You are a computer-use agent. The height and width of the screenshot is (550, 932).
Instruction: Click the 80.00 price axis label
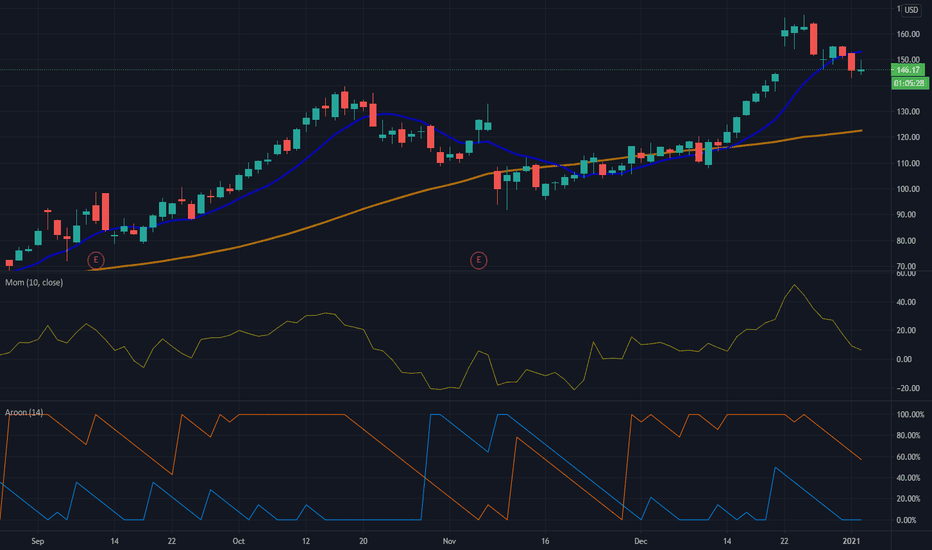pyautogui.click(x=908, y=240)
